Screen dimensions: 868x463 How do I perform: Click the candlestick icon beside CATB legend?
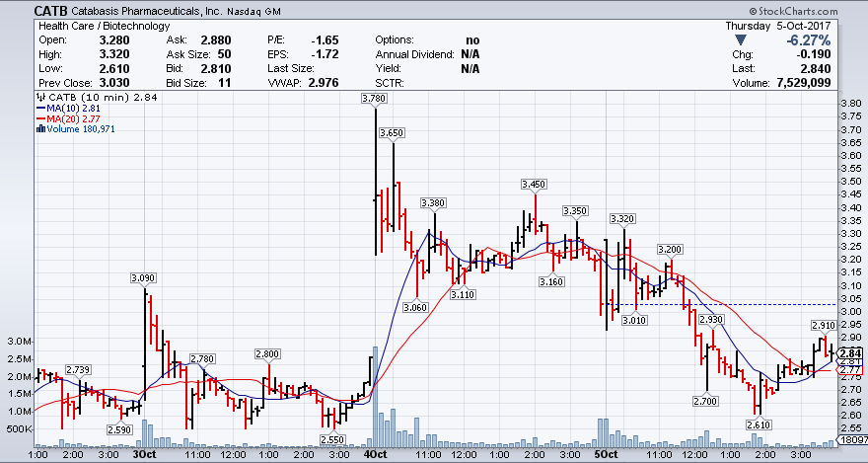[x=39, y=98]
